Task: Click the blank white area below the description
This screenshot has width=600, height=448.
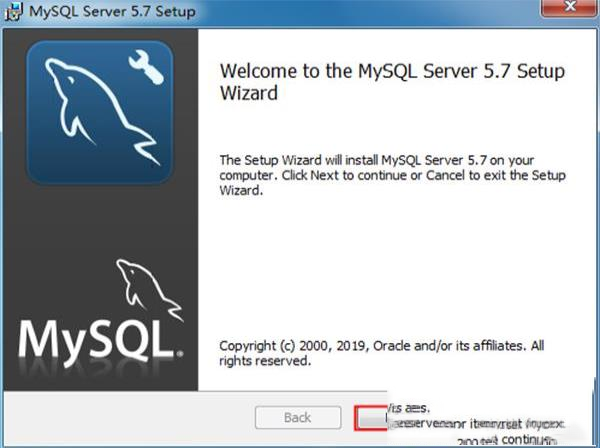Action: click(400, 260)
